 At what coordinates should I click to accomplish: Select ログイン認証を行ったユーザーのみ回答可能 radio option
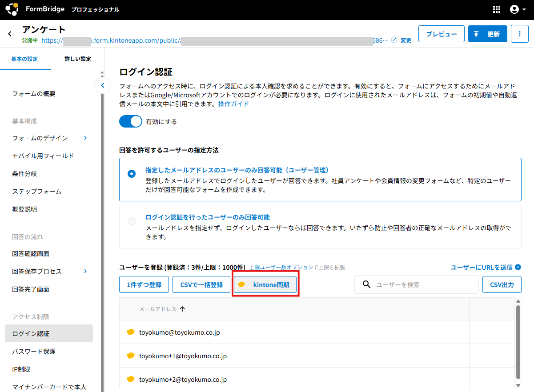pyautogui.click(x=132, y=221)
